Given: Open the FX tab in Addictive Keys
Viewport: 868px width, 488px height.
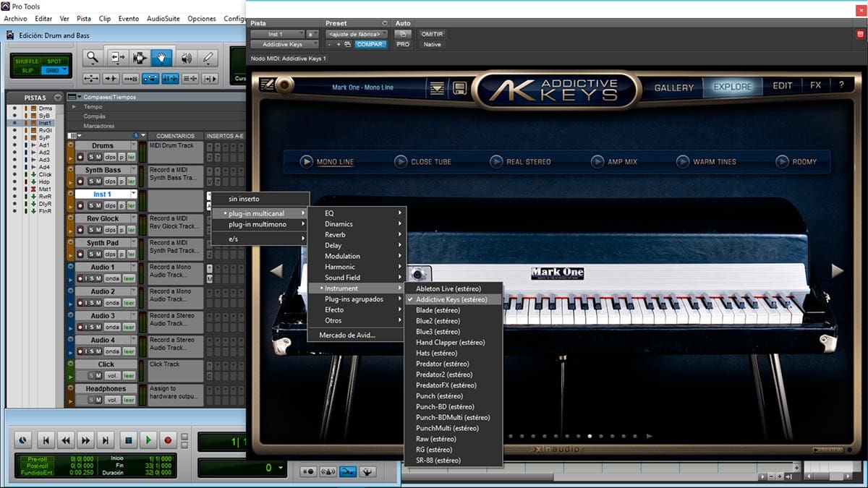Looking at the screenshot, I should (x=815, y=85).
